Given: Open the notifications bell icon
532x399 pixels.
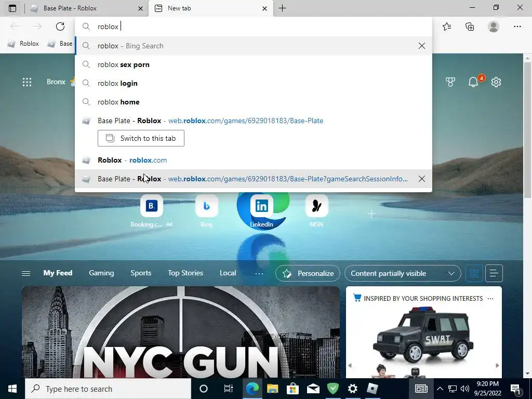Looking at the screenshot, I should coord(473,82).
